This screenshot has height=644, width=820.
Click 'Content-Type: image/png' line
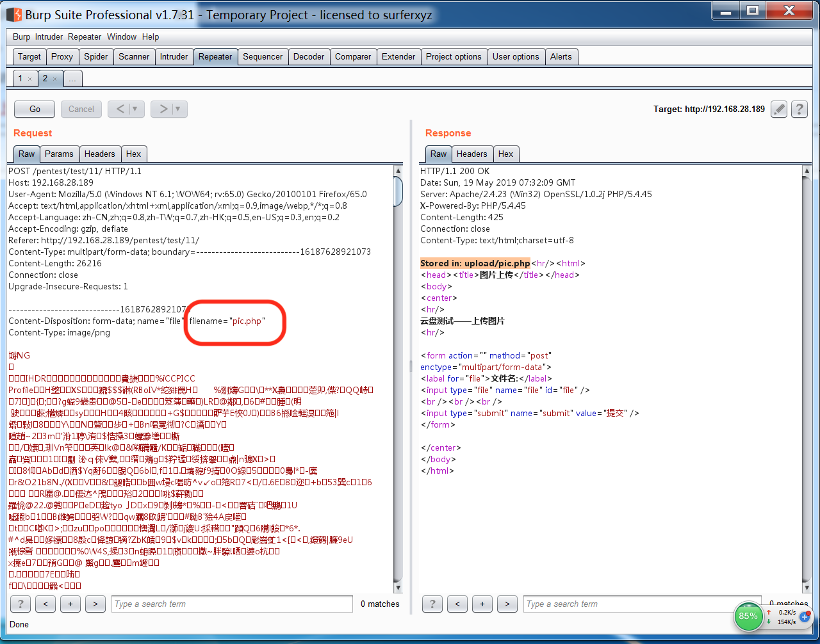pyautogui.click(x=59, y=332)
